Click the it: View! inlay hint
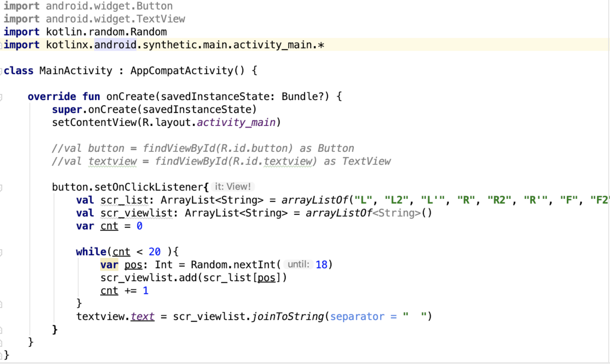Viewport: 610px width, 364px height. [x=232, y=186]
